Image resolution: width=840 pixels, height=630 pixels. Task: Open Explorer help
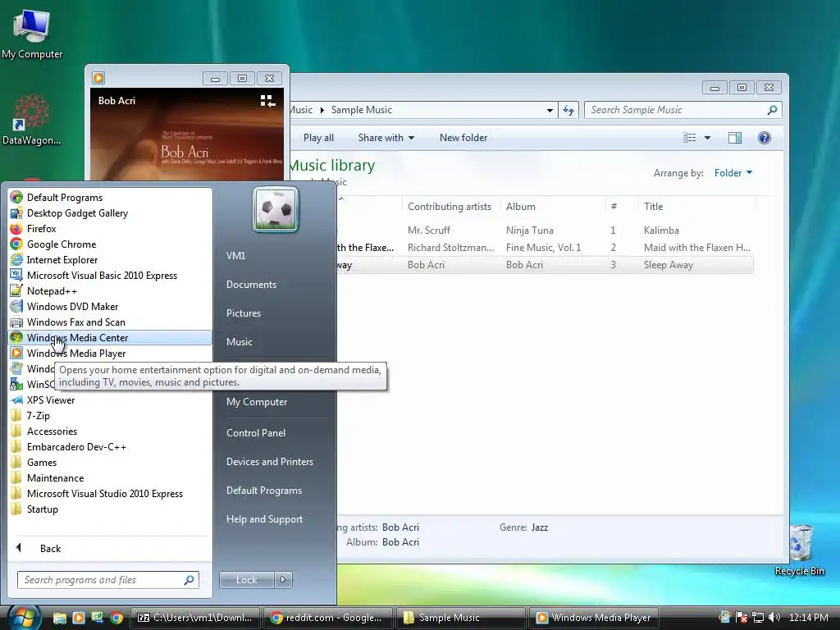point(765,138)
